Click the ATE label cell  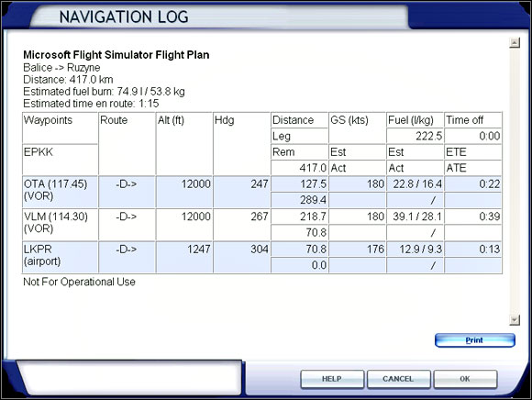(473, 168)
